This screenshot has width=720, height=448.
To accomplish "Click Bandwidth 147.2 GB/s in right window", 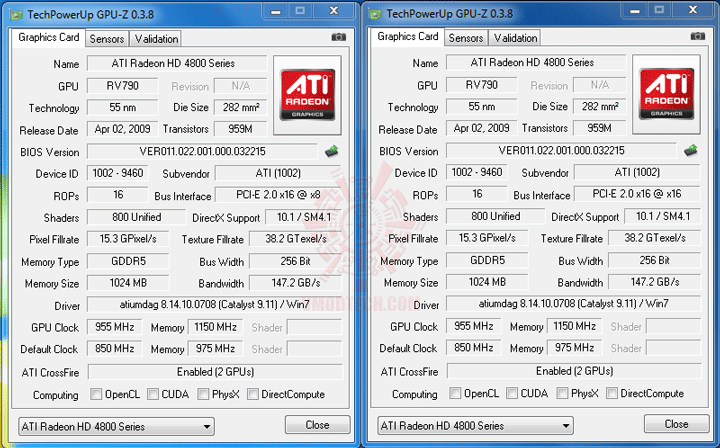I will coord(655,282).
